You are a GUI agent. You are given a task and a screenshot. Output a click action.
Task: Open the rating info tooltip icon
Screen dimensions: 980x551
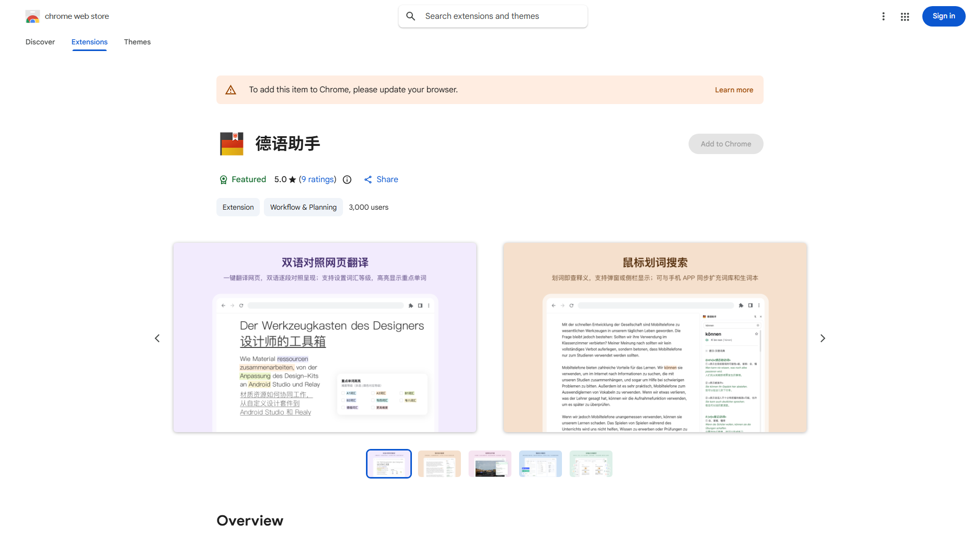click(347, 180)
